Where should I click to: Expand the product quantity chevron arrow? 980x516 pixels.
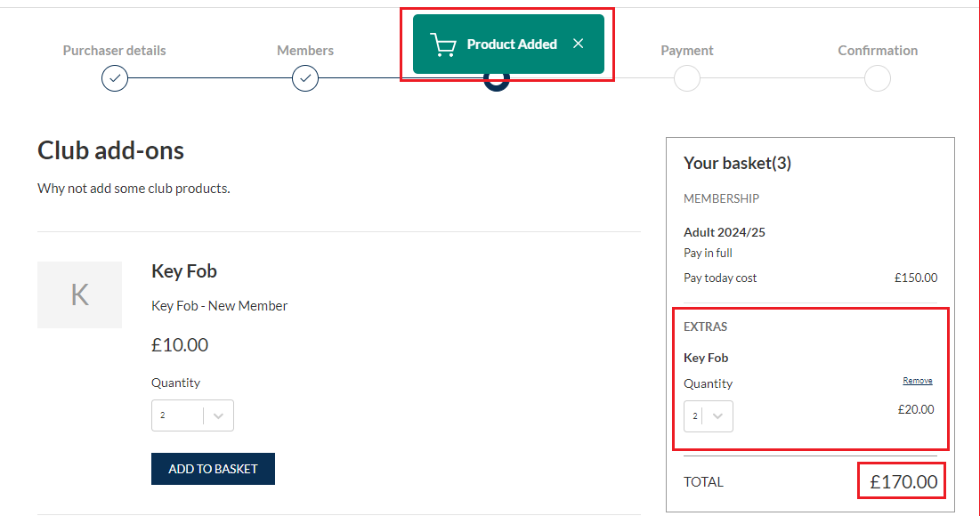(x=218, y=416)
